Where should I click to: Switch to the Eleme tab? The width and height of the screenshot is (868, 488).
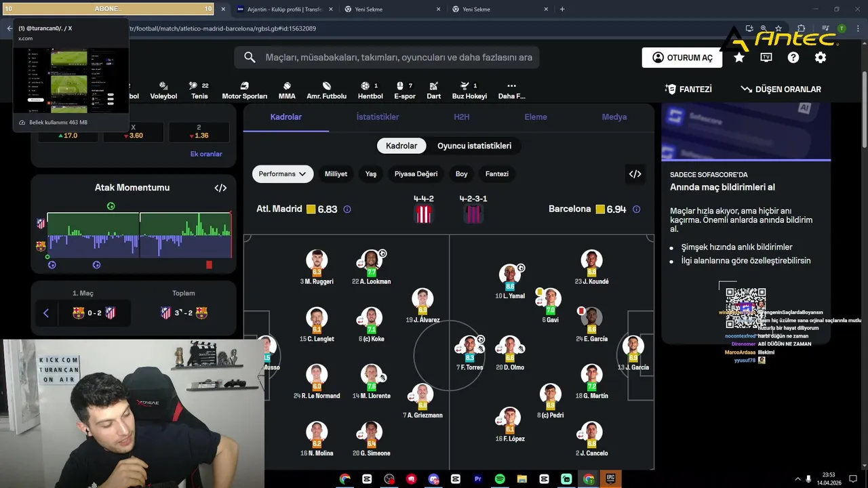(536, 117)
